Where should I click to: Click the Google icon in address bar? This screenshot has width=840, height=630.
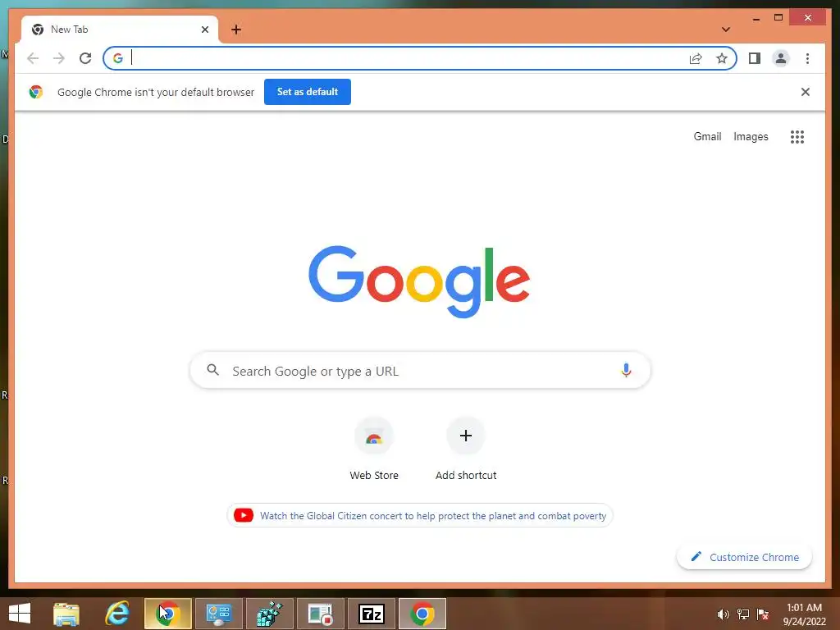[118, 58]
